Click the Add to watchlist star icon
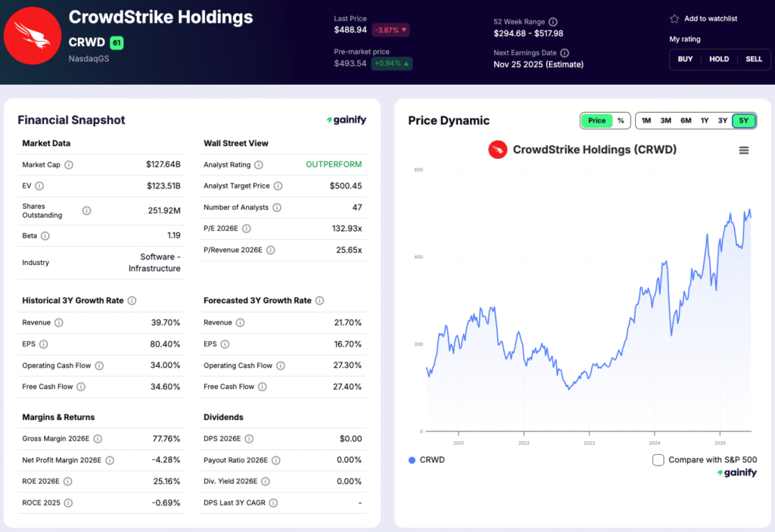 674,19
